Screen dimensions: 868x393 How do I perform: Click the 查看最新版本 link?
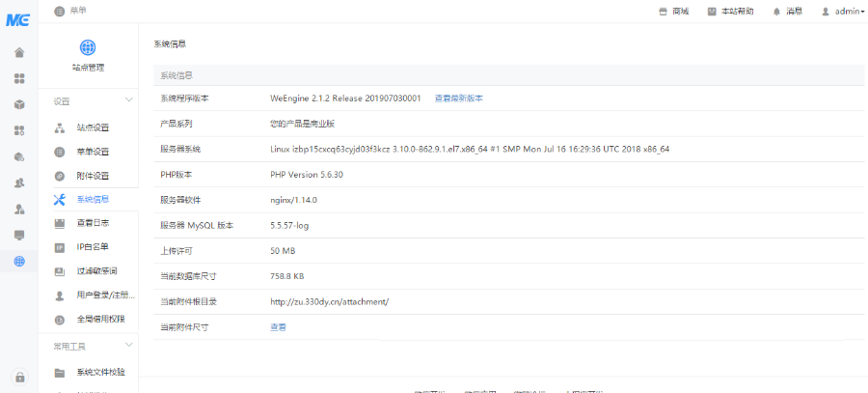pyautogui.click(x=458, y=98)
